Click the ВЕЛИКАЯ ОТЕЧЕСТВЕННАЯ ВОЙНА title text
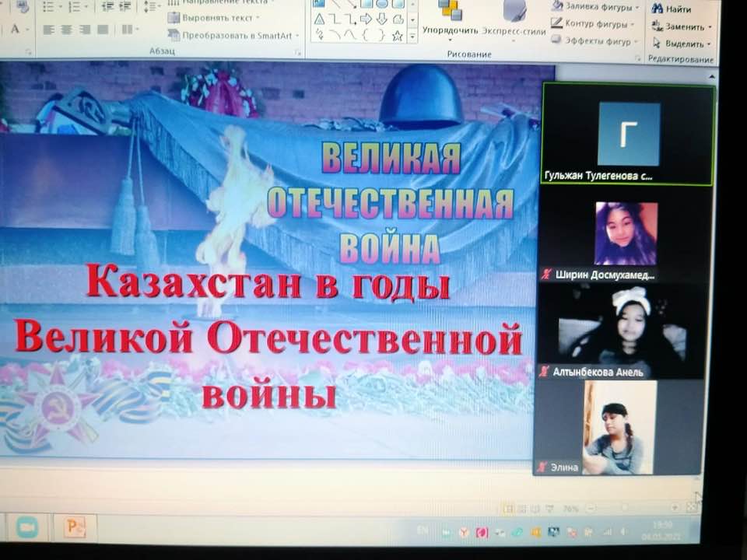Screen dimensions: 747x560 (x=391, y=203)
